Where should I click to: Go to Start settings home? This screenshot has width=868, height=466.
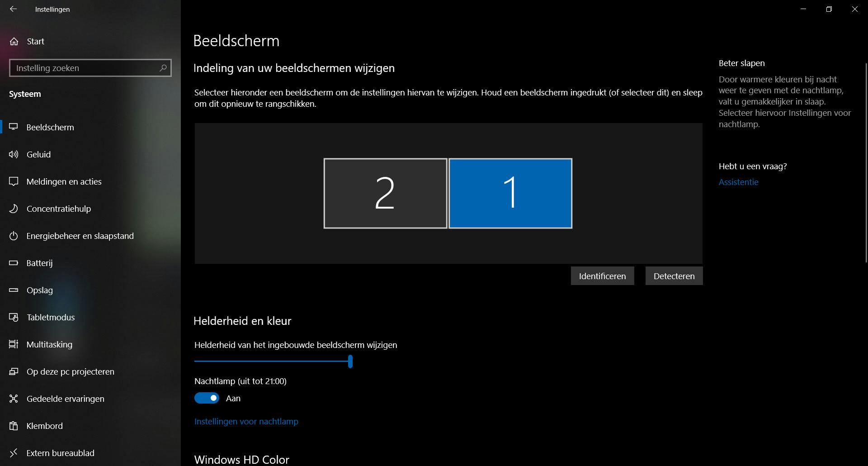pos(90,42)
